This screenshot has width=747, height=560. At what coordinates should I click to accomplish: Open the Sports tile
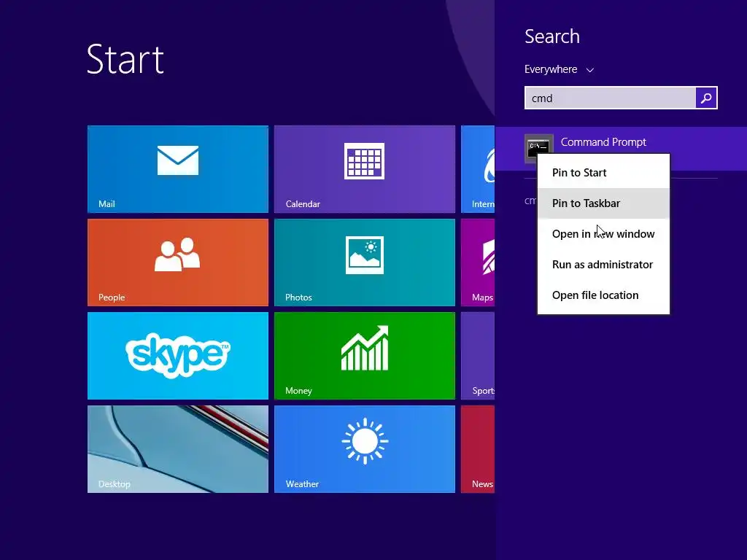[478, 356]
